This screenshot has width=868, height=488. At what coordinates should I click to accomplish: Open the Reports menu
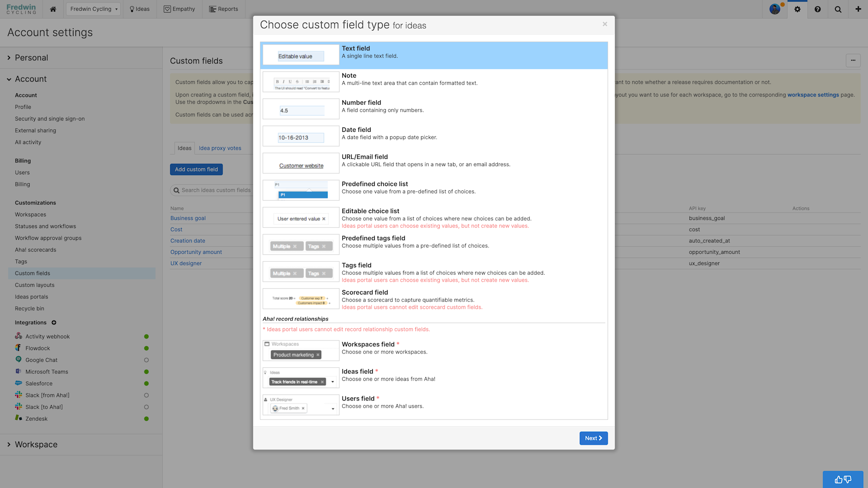(x=224, y=9)
